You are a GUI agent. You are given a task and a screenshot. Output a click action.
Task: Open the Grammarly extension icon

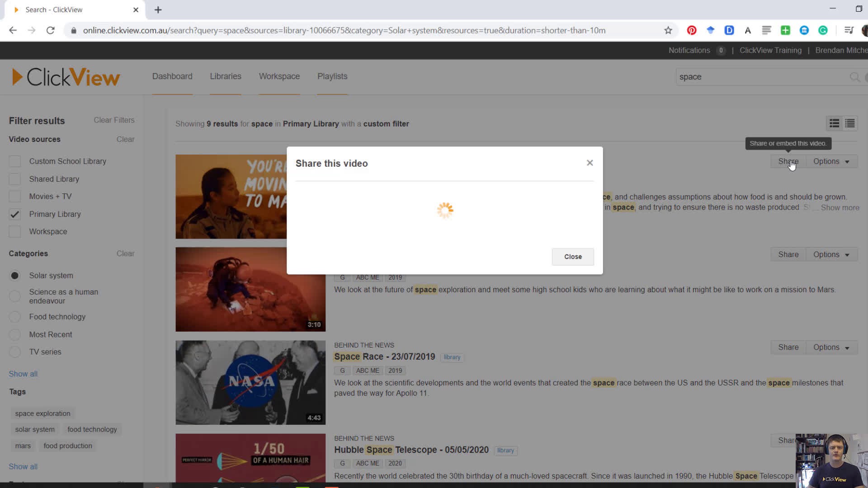[x=823, y=30]
